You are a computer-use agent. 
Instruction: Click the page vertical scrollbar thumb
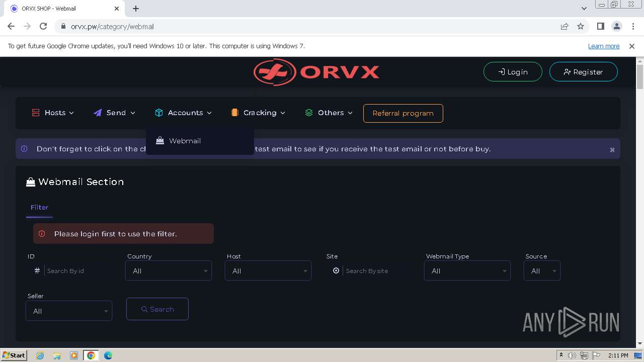(640, 76)
